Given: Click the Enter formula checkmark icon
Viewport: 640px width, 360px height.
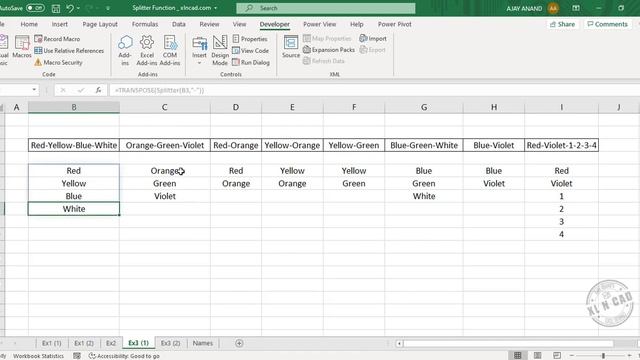Looking at the screenshot, I should coord(81,90).
